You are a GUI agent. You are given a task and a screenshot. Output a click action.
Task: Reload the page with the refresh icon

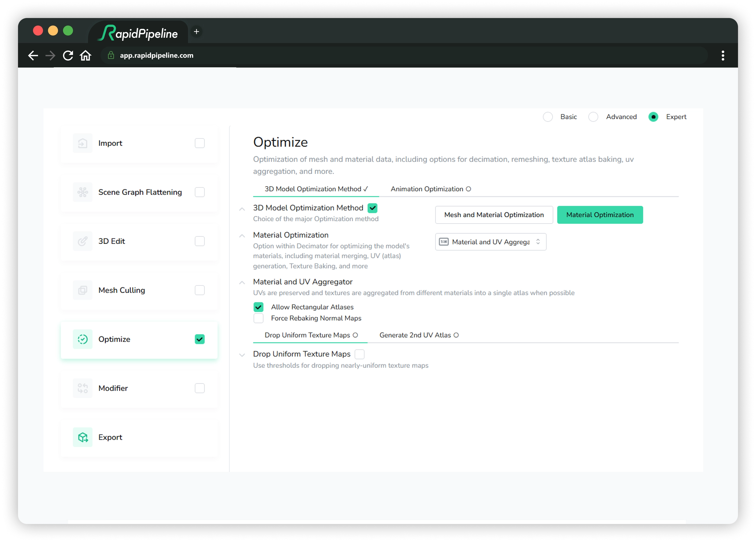pyautogui.click(x=68, y=55)
